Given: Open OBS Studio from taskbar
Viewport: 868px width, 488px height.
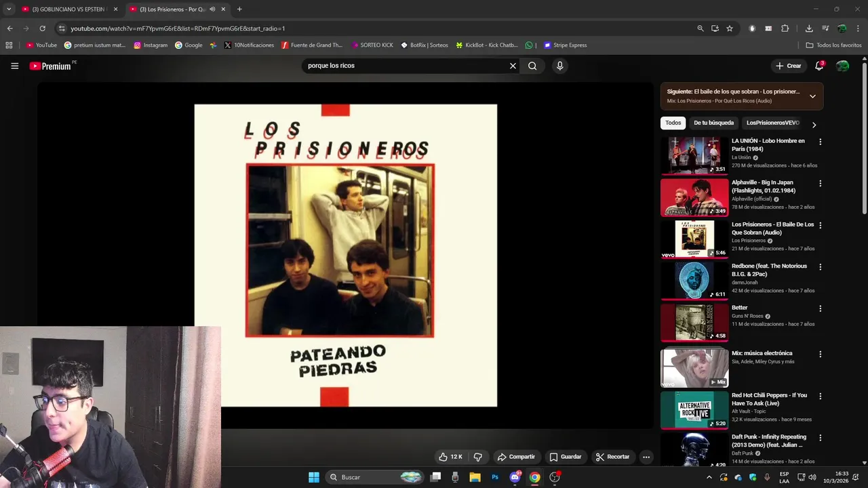Looking at the screenshot, I should [555, 477].
